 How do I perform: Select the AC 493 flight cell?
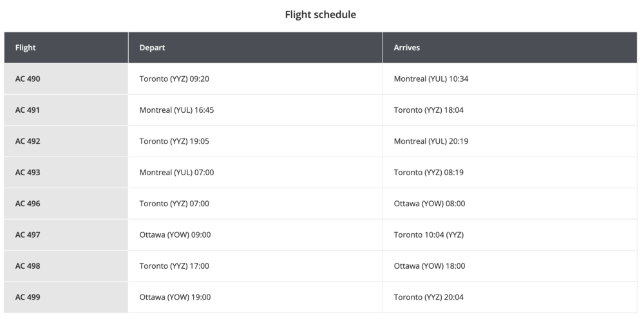28,173
